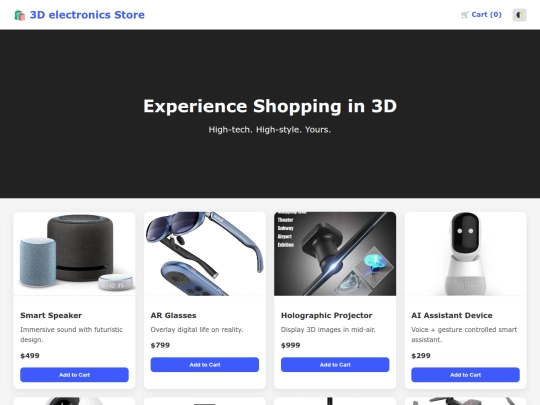Open the Cart (0) link
The width and height of the screenshot is (540, 405).
(481, 15)
